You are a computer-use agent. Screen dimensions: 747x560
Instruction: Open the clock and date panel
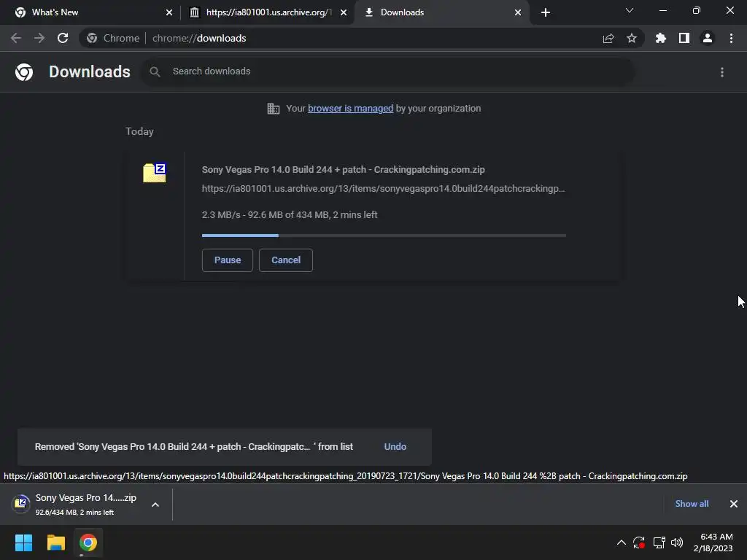(713, 542)
